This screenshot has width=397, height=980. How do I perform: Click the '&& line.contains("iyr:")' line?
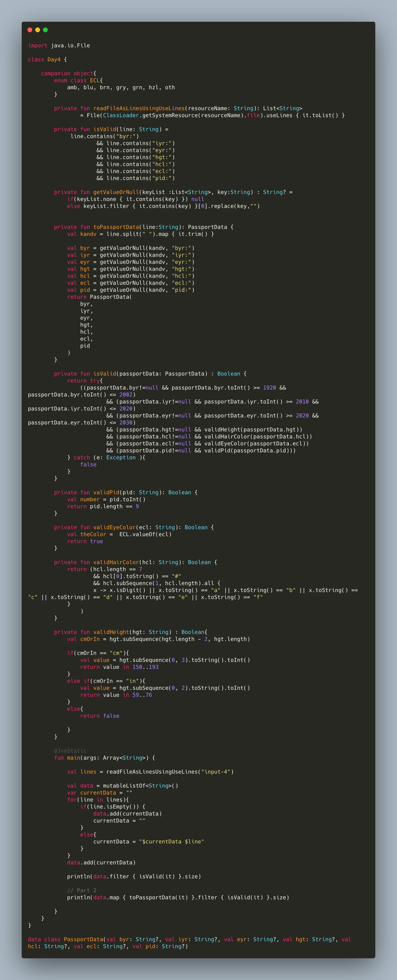[x=136, y=143]
